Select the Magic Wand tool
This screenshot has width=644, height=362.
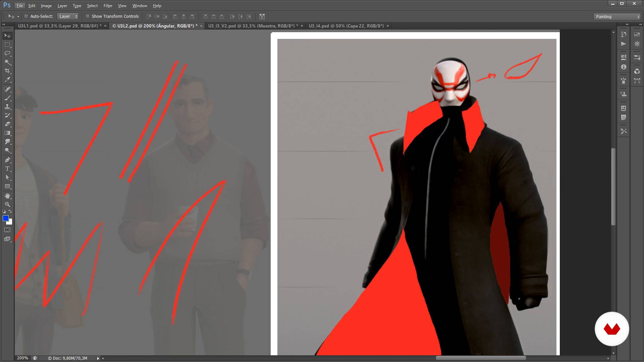(7, 62)
